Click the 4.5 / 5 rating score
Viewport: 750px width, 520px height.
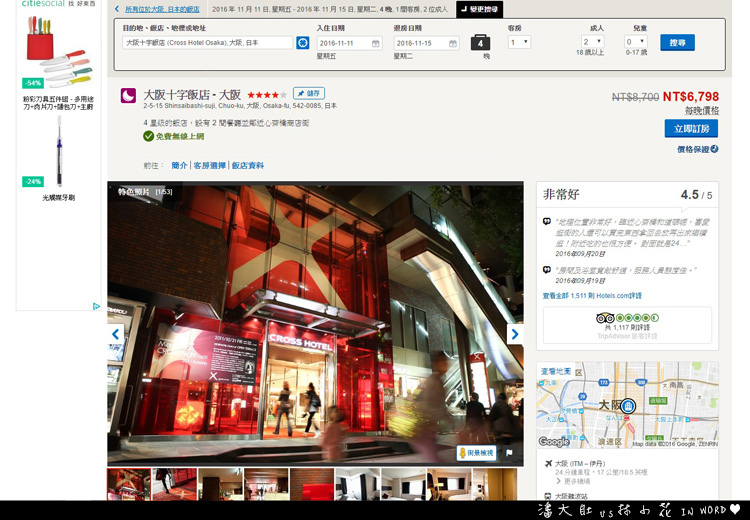[x=696, y=195]
